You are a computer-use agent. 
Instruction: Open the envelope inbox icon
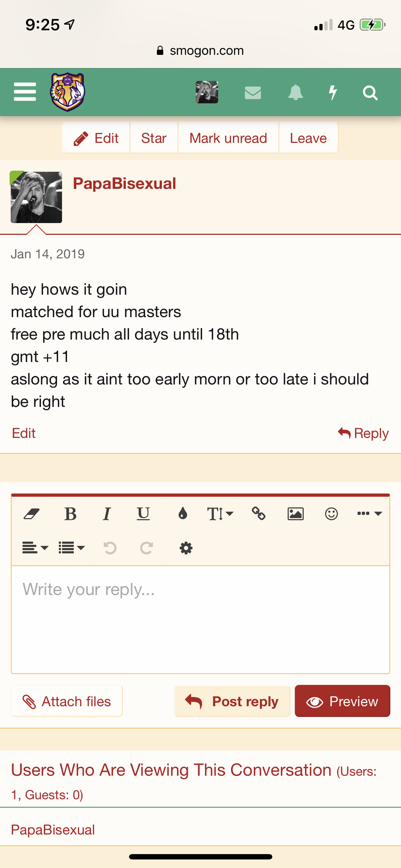253,93
